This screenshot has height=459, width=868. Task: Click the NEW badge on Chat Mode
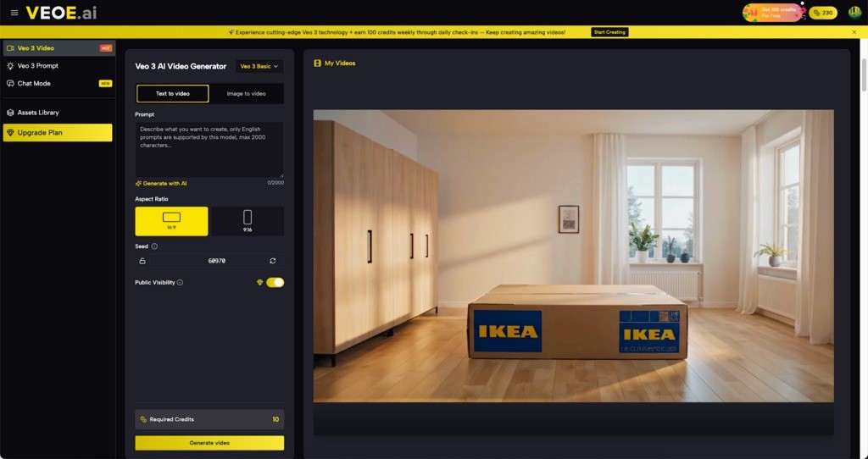coord(105,84)
